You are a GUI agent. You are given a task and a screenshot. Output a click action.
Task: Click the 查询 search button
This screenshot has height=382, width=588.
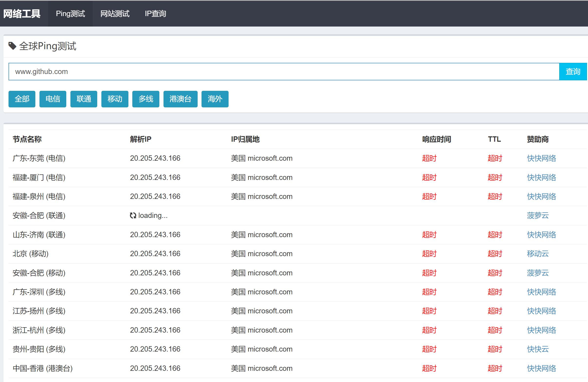click(x=573, y=72)
